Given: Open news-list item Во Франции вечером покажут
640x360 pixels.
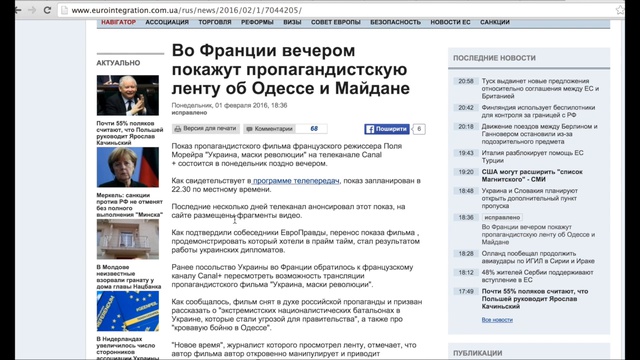Looking at the screenshot, I should pyautogui.click(x=538, y=234).
